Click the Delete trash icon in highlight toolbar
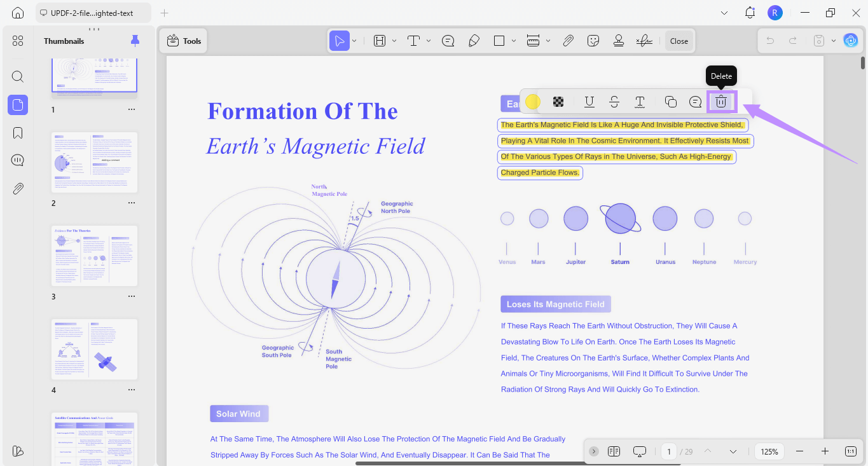 [721, 102]
